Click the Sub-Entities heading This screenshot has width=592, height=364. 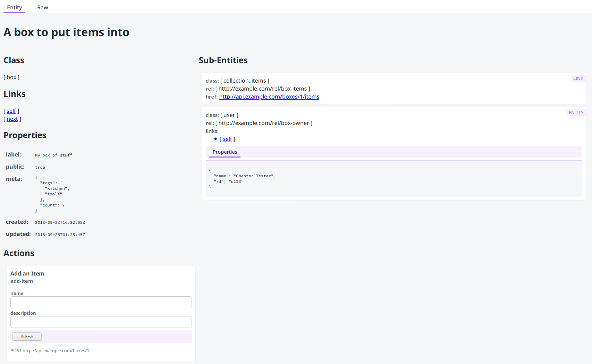click(x=223, y=60)
